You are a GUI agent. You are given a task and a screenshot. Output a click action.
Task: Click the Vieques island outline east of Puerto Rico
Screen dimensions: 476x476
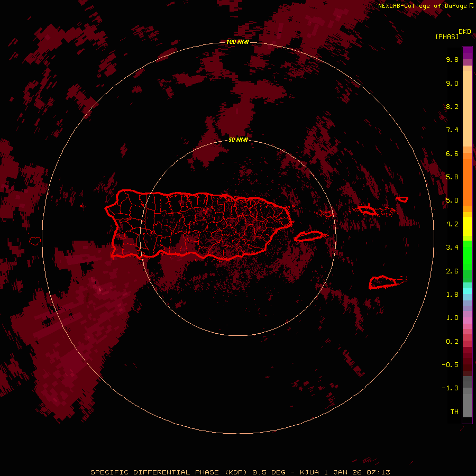coord(309,236)
